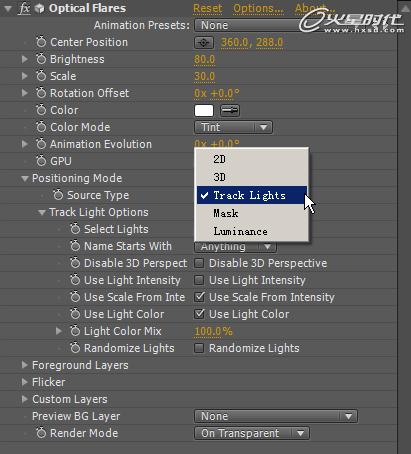Toggle the Brightness stopwatch
The height and width of the screenshot is (454, 411).
coord(41,59)
